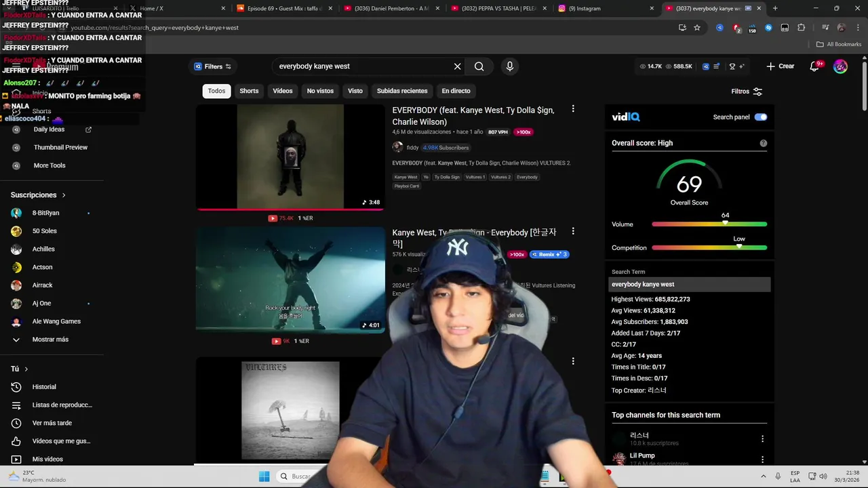Expand Suscripciones section chevron
The width and height of the screenshot is (868, 488).
pyautogui.click(x=64, y=195)
